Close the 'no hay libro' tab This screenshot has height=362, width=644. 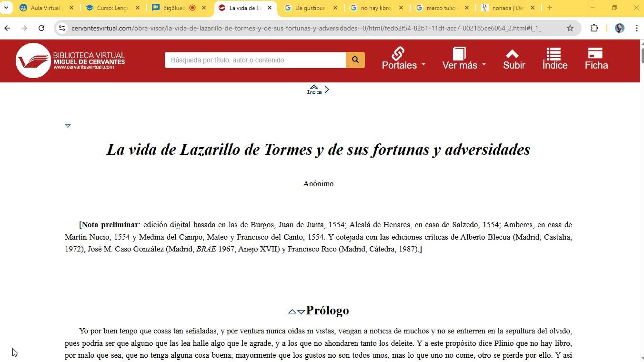tap(401, 8)
